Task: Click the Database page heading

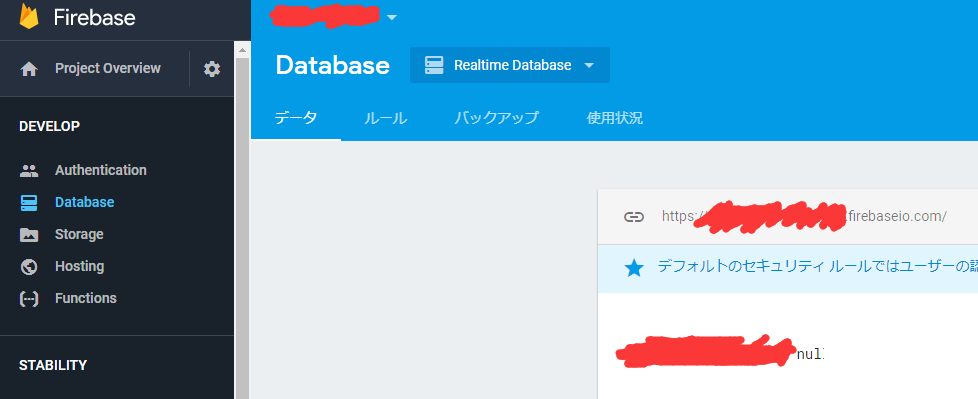Action: pyautogui.click(x=332, y=65)
